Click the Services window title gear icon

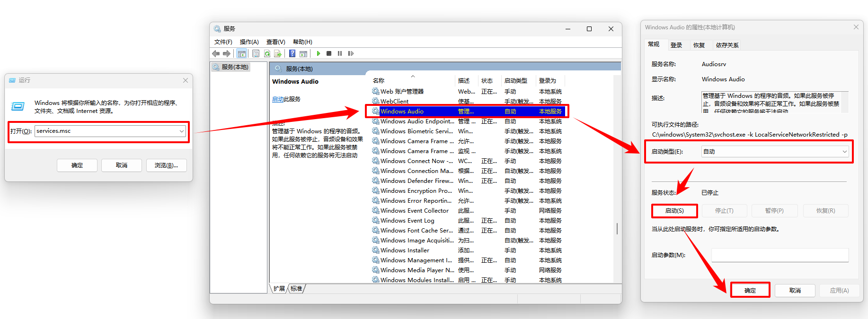point(217,29)
